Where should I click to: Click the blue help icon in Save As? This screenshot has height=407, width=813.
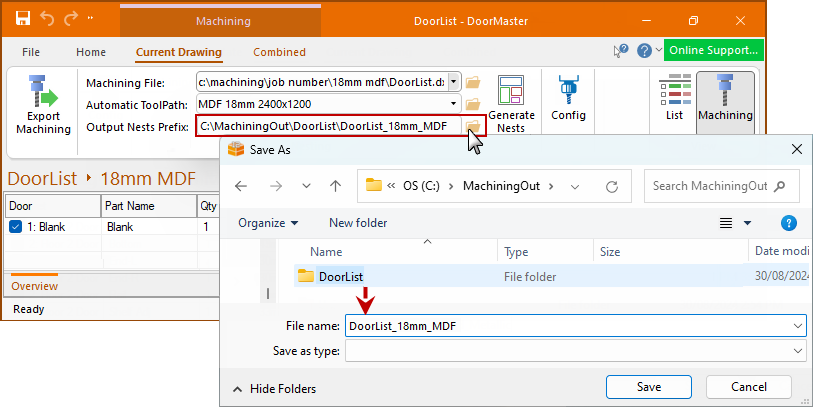(x=788, y=223)
